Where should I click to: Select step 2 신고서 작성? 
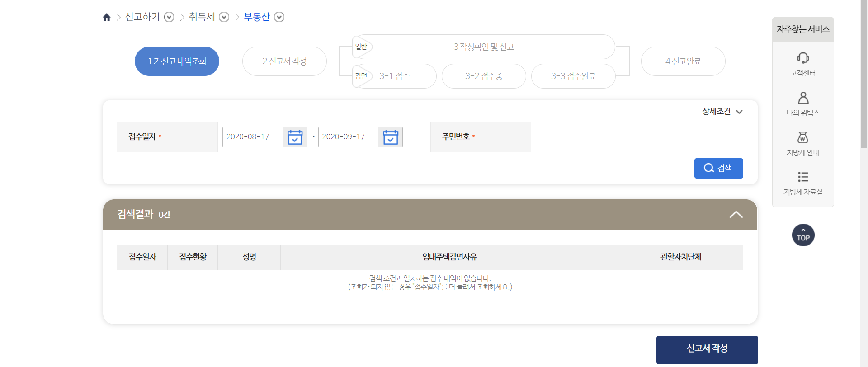click(x=284, y=61)
